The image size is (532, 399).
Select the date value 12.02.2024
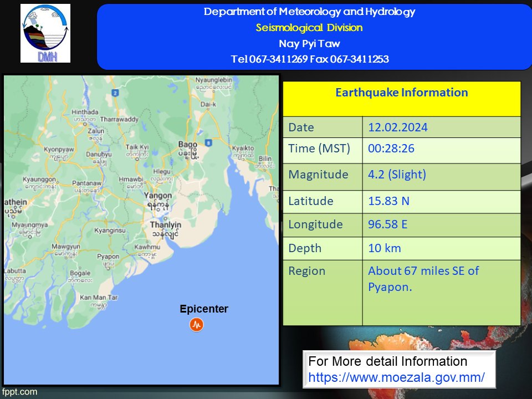tap(398, 127)
